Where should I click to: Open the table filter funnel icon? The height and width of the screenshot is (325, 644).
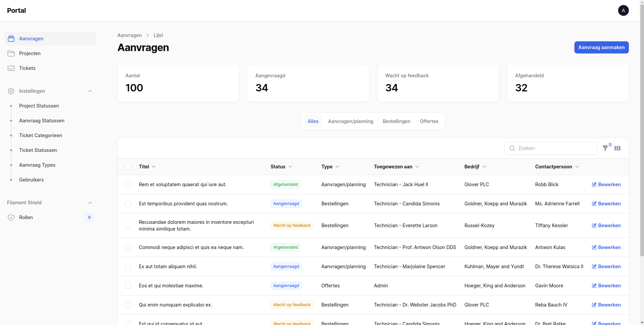point(605,148)
